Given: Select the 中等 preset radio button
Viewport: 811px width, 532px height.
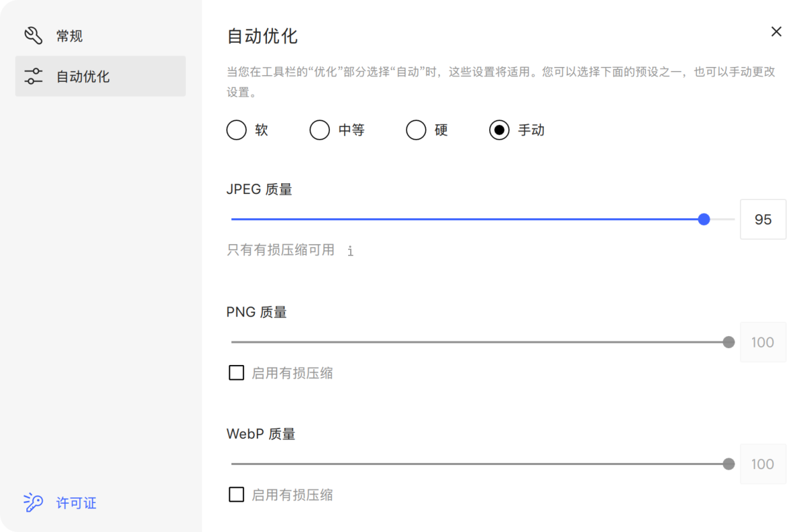Looking at the screenshot, I should click(320, 130).
